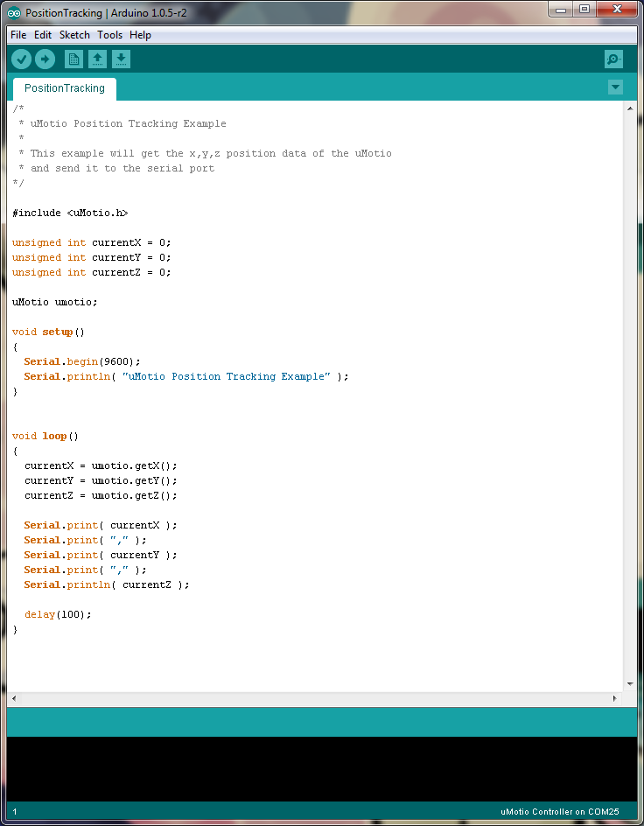Image resolution: width=644 pixels, height=826 pixels.
Task: Open the Sketch menu
Action: pyautogui.click(x=74, y=35)
